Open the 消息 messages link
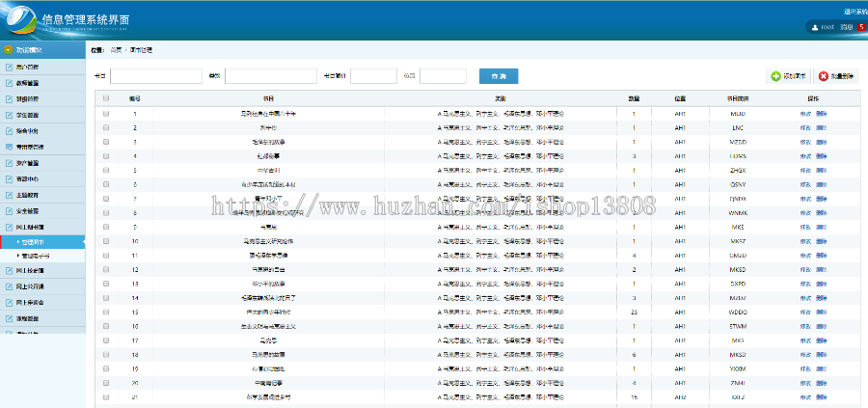The height and width of the screenshot is (408, 868). (x=847, y=27)
